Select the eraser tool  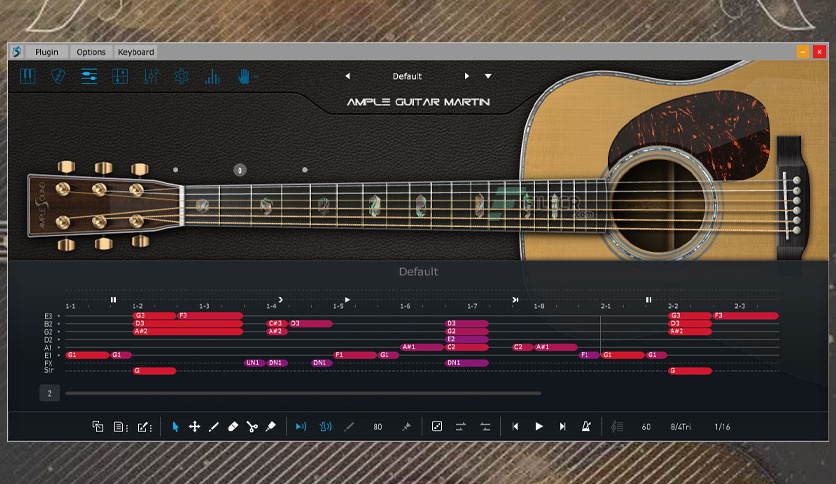pyautogui.click(x=233, y=426)
